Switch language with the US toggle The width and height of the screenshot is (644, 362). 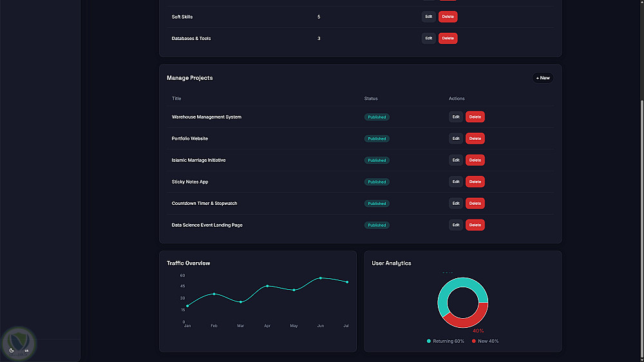(x=26, y=350)
